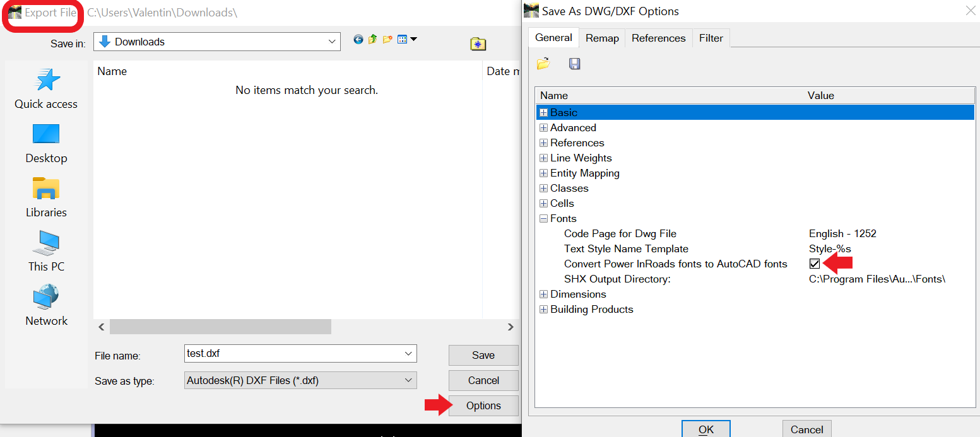Go up one folder level

point(373,39)
